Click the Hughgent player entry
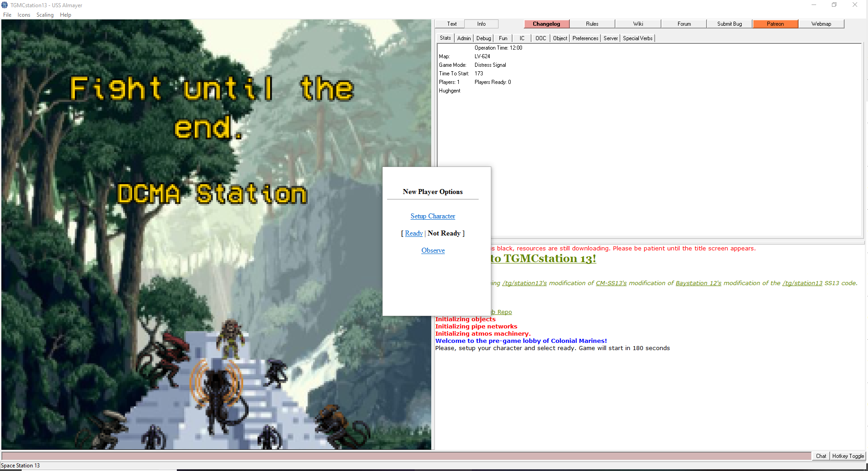This screenshot has width=868, height=471. coord(450,91)
